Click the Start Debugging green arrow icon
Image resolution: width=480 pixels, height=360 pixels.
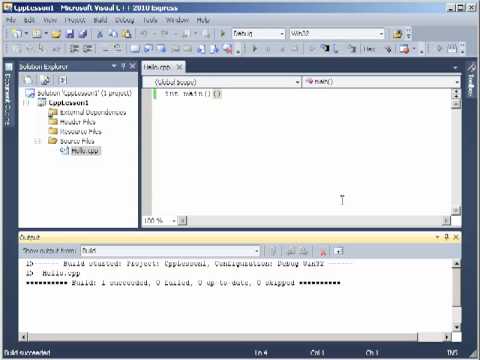pos(223,34)
